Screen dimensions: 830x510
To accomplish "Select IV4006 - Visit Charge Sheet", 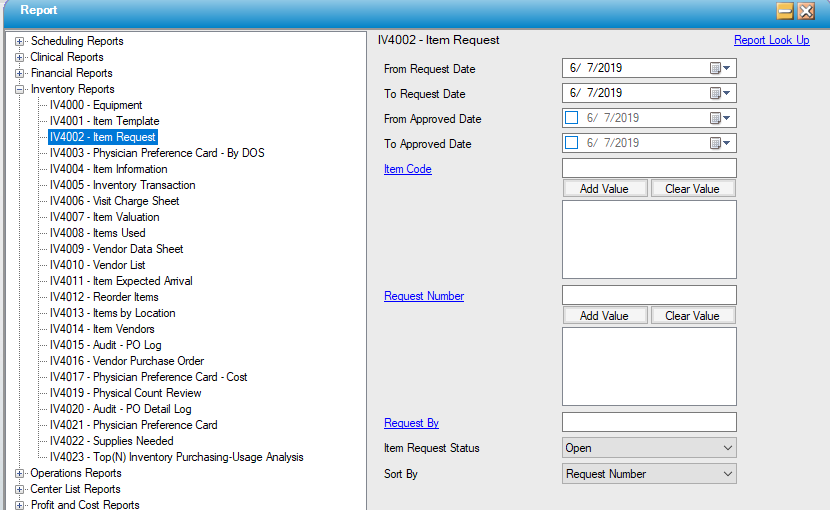I will pos(114,201).
